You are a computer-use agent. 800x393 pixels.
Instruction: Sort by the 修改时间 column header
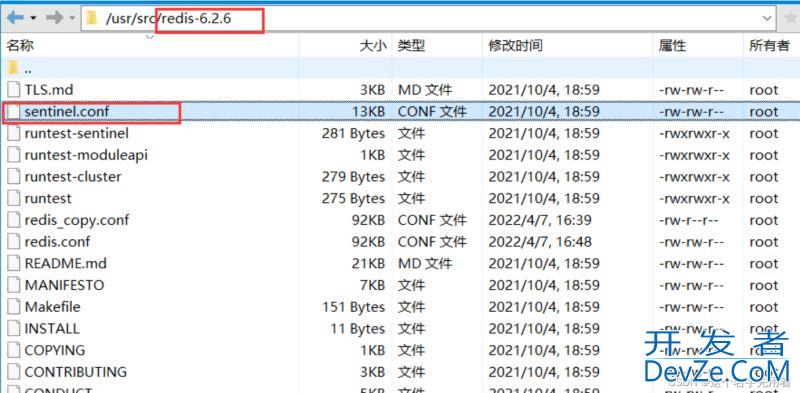(515, 45)
